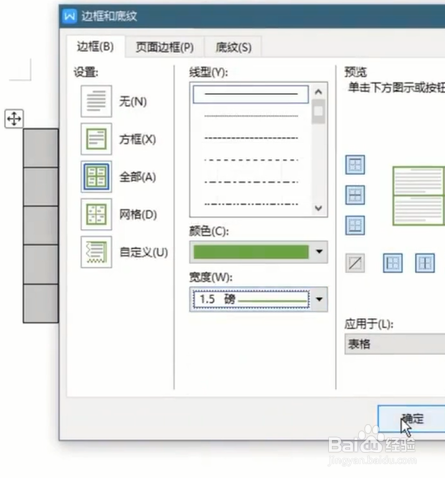
Task: Click the last selected table cell
Action: point(41,303)
